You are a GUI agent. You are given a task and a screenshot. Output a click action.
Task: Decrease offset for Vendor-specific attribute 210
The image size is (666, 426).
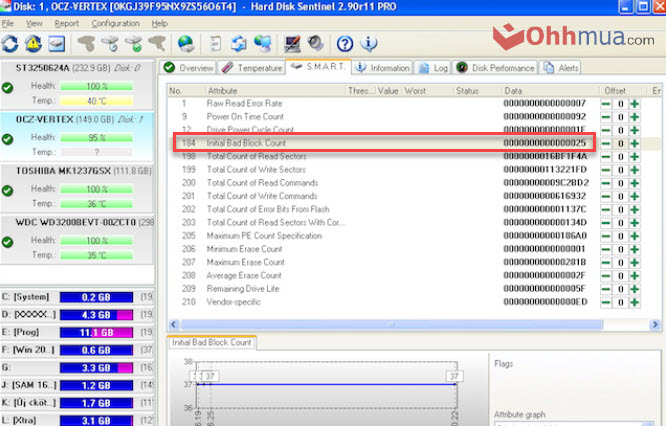[x=606, y=302]
